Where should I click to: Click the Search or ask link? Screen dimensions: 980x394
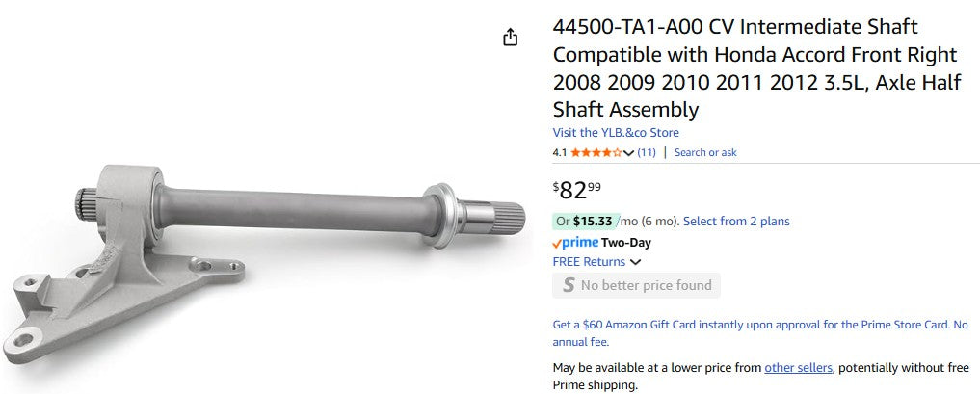[705, 152]
